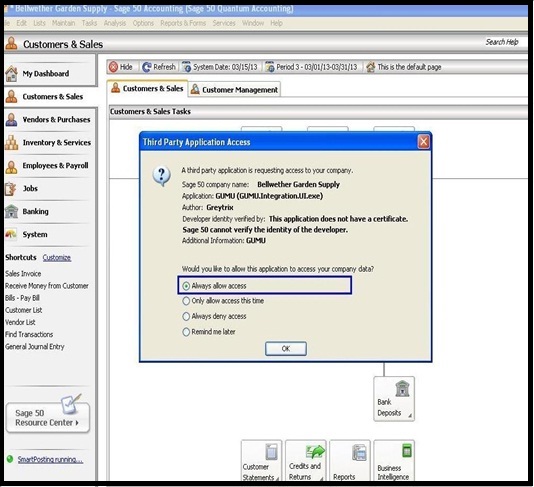Expand Bank Deposits corner arrow

pyautogui.click(x=410, y=415)
